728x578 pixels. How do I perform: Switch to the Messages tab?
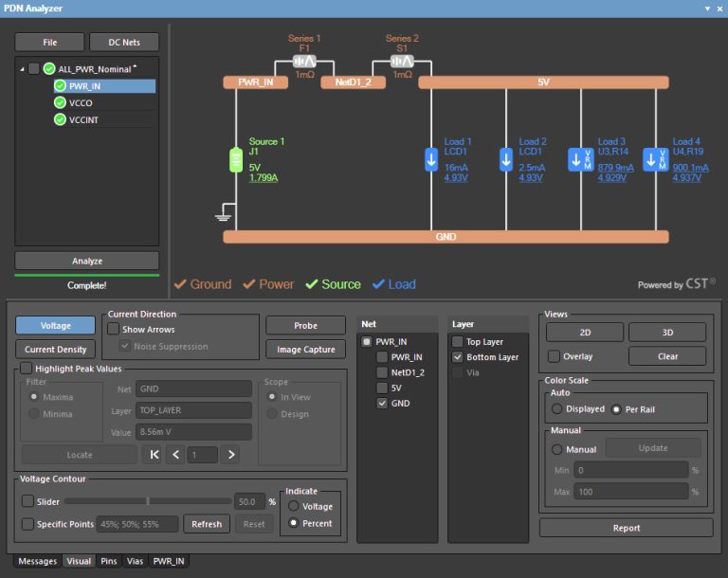pyautogui.click(x=38, y=561)
